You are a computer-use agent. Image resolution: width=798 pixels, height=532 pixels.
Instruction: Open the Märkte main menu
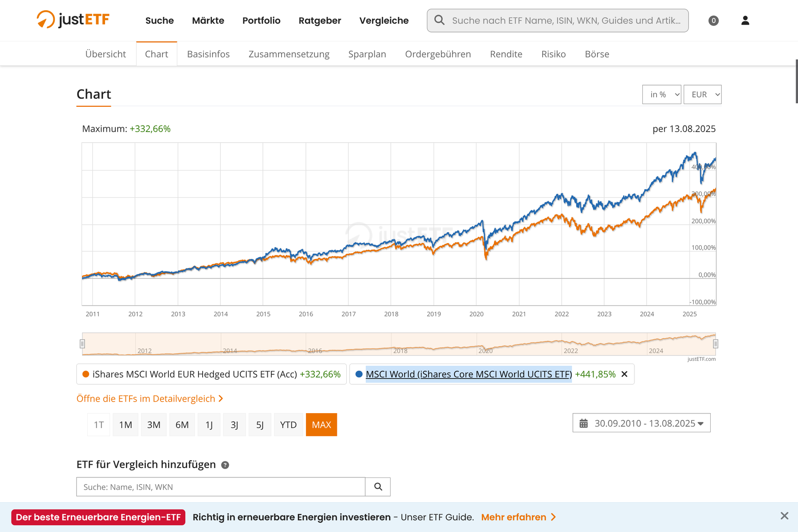(x=208, y=20)
